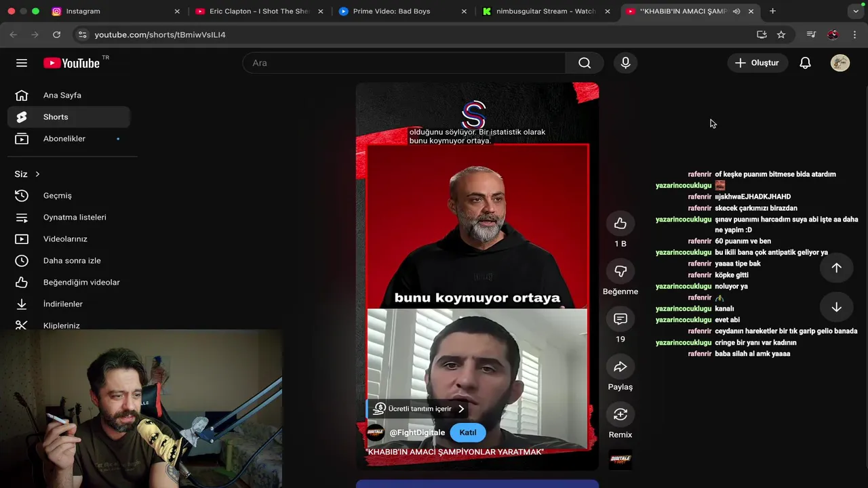The height and width of the screenshot is (488, 868).
Task: Close the Instagram tab
Action: [177, 12]
